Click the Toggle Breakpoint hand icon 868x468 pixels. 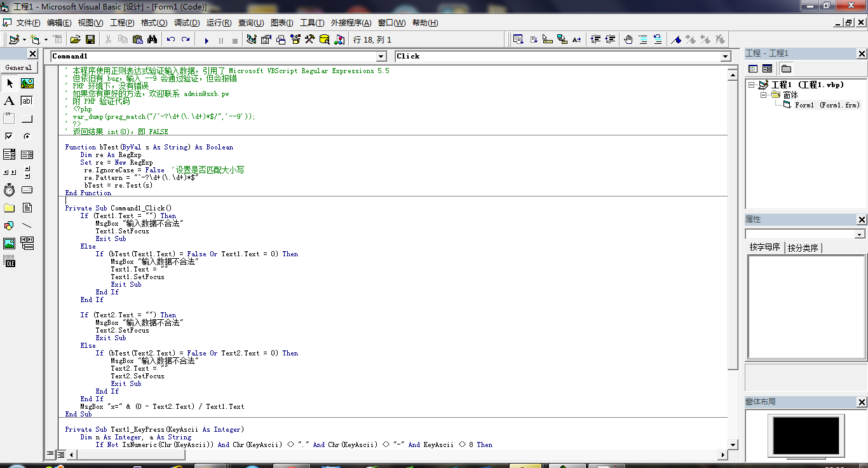pos(628,39)
